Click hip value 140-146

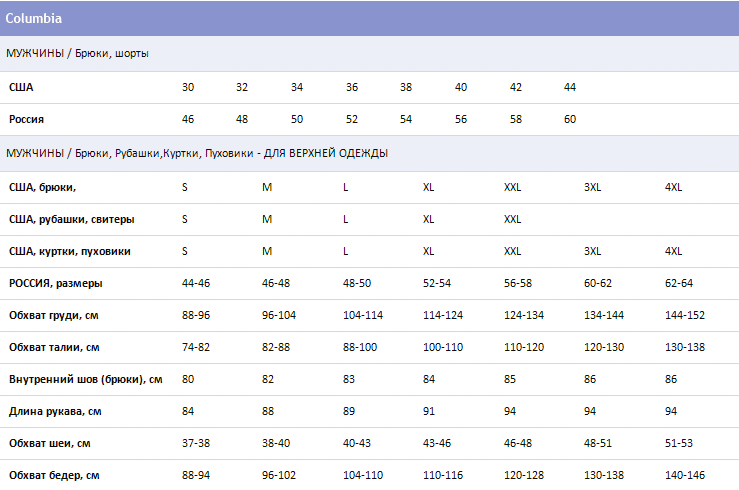click(x=685, y=476)
